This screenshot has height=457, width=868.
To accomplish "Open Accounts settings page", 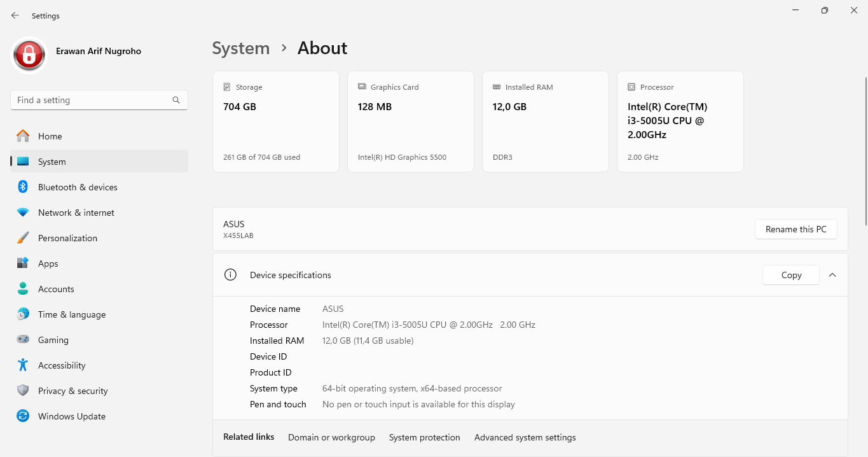I will click(x=99, y=289).
